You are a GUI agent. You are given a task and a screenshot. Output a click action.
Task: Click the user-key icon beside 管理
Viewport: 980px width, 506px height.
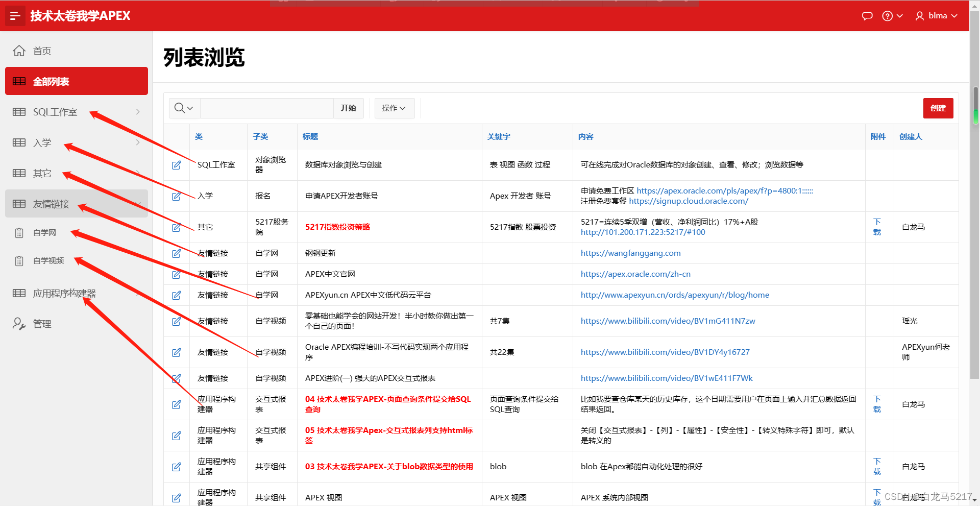(19, 324)
